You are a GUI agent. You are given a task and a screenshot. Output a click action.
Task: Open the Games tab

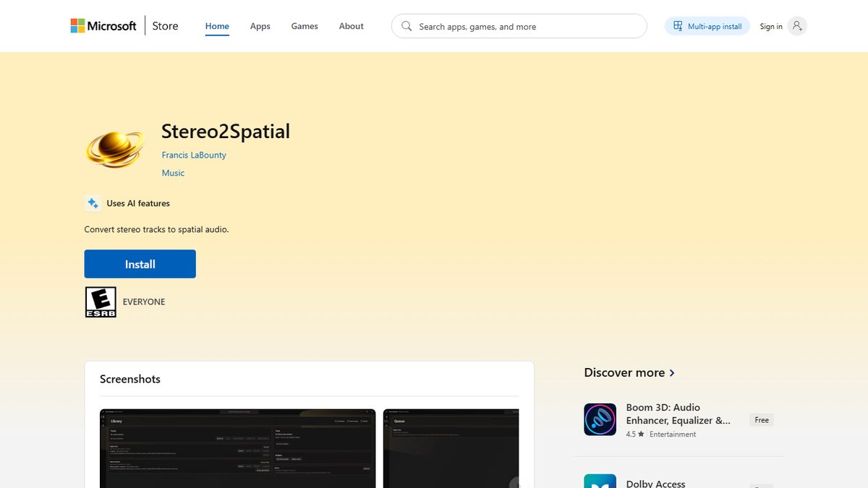pyautogui.click(x=305, y=26)
